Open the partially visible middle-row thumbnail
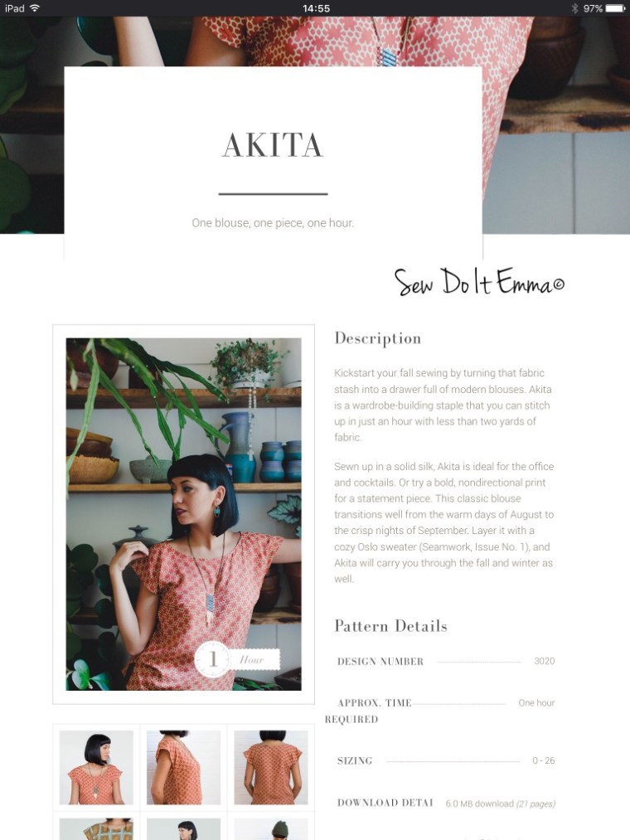The width and height of the screenshot is (630, 840). click(x=184, y=828)
